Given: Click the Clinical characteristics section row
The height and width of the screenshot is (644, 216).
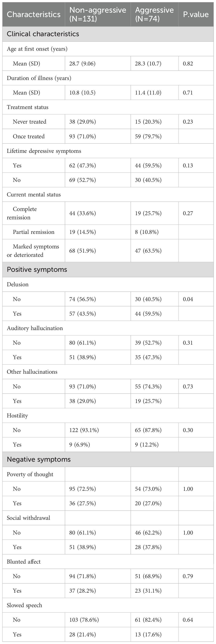Looking at the screenshot, I should (108, 34).
